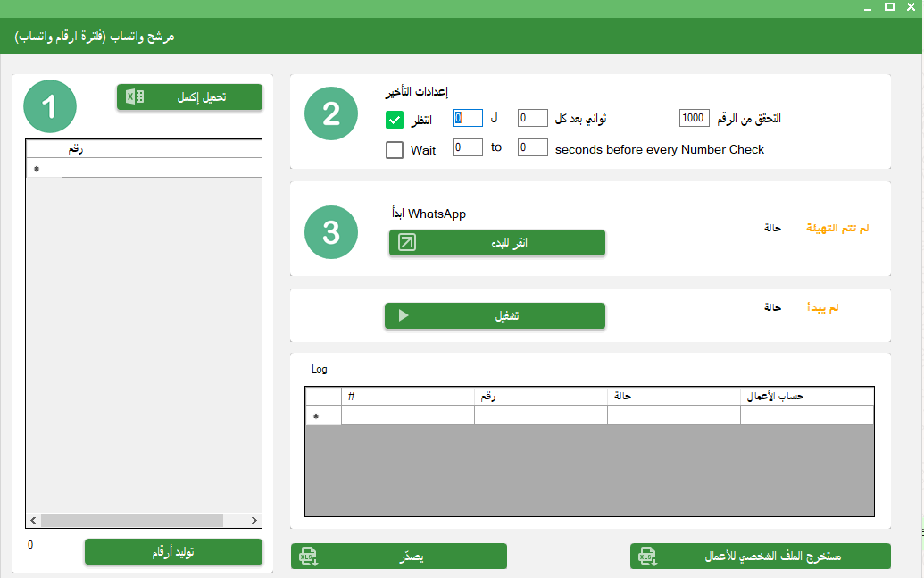The height and width of the screenshot is (578, 924).
Task: Uncheck the انتظر checkbox
Action: tap(395, 120)
